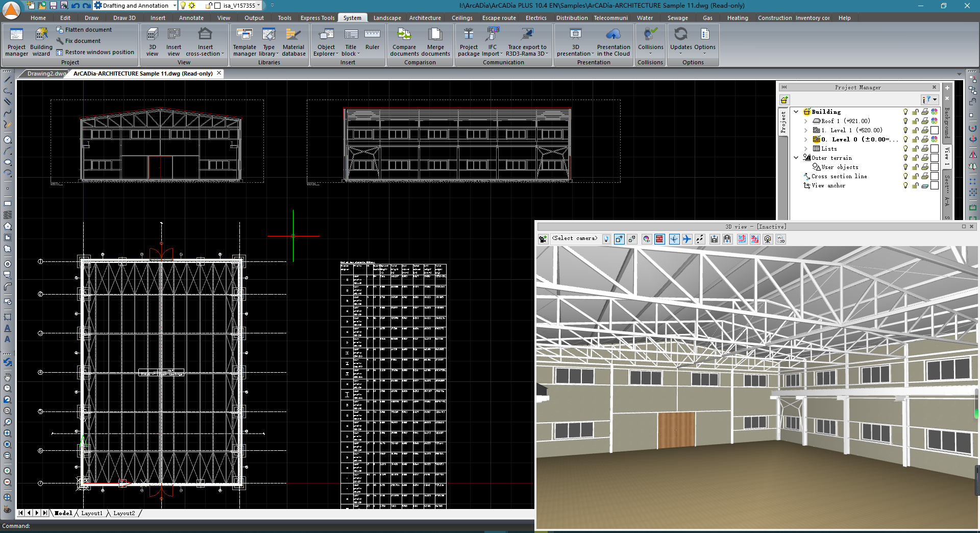Open the Material database
Viewport: 980px width, 533px height.
click(x=293, y=42)
